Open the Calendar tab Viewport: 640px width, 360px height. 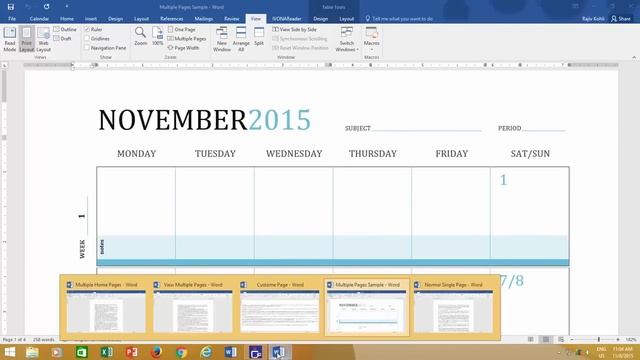tap(39, 19)
